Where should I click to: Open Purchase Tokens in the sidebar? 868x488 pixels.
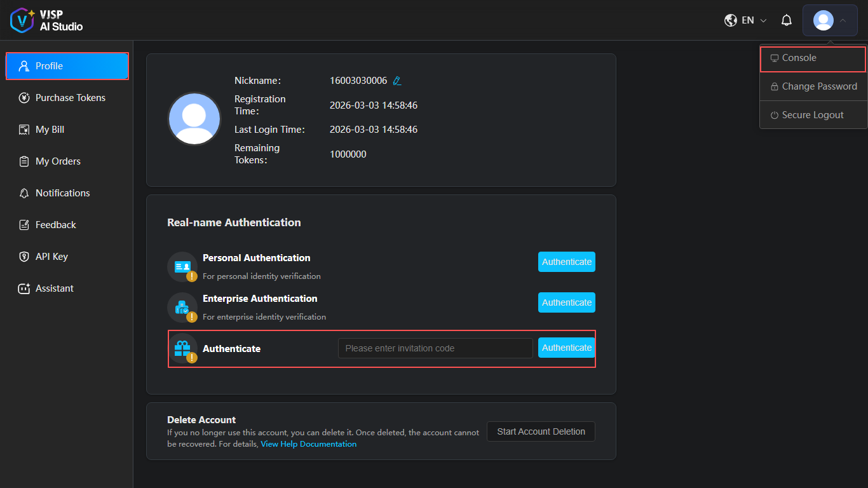pos(70,98)
